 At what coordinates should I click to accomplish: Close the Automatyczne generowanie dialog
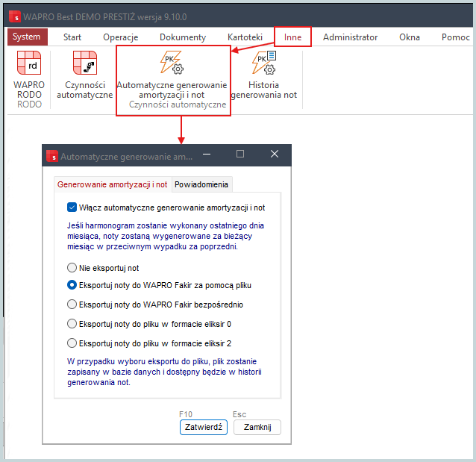(x=275, y=154)
